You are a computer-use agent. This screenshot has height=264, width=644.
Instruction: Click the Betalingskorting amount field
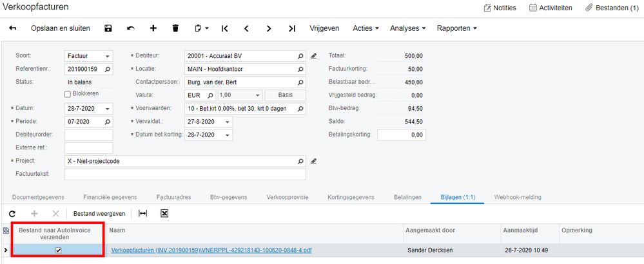click(x=402, y=135)
